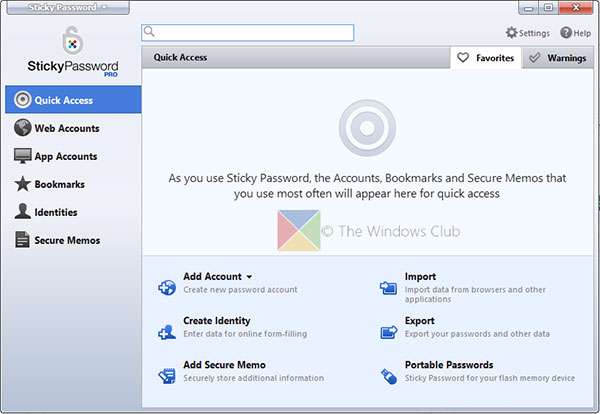Select Quick Access in the sidebar
This screenshot has width=600, height=414.
[x=73, y=99]
